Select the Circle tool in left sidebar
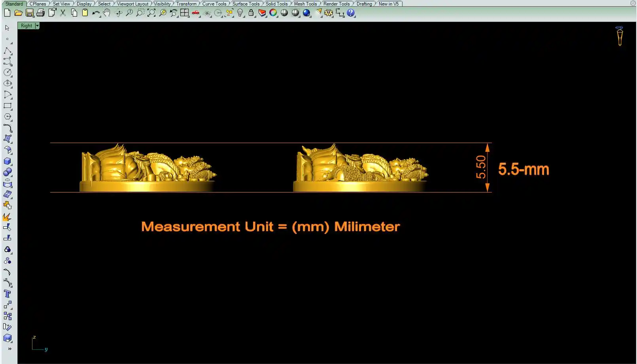 click(8, 72)
